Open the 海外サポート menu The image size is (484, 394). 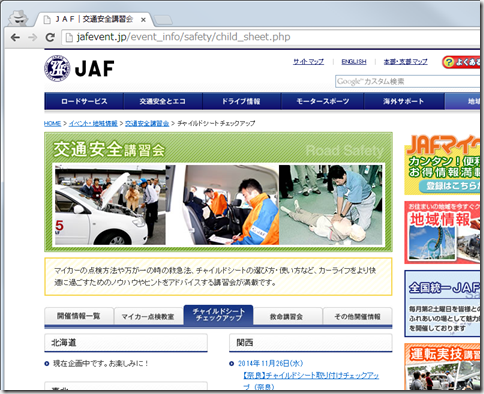click(404, 101)
